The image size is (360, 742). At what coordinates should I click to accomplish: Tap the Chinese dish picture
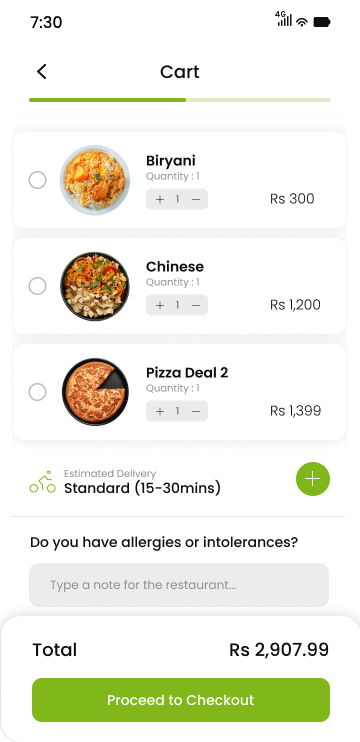95,286
